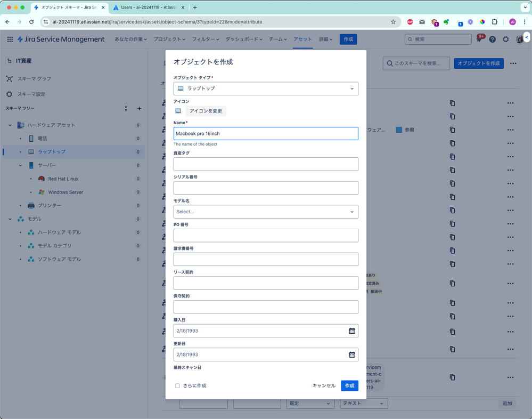The height and width of the screenshot is (419, 532).
Task: Open the user profile avatar
Action: click(x=519, y=39)
